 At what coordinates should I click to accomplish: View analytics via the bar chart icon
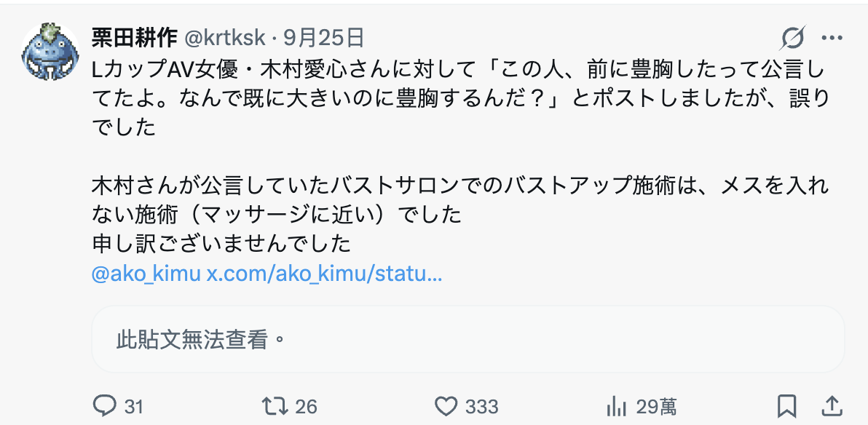click(617, 408)
